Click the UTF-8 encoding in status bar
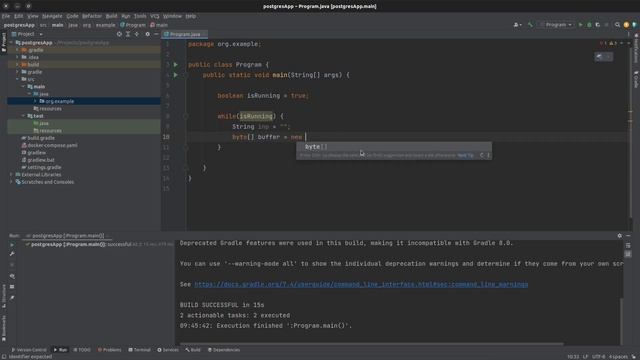The image size is (640, 360). (x=598, y=356)
